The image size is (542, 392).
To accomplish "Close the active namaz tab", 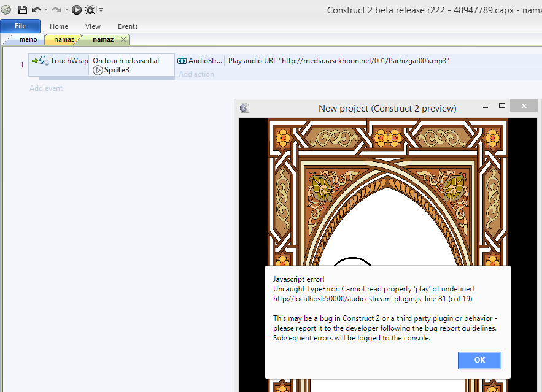I will [x=123, y=39].
